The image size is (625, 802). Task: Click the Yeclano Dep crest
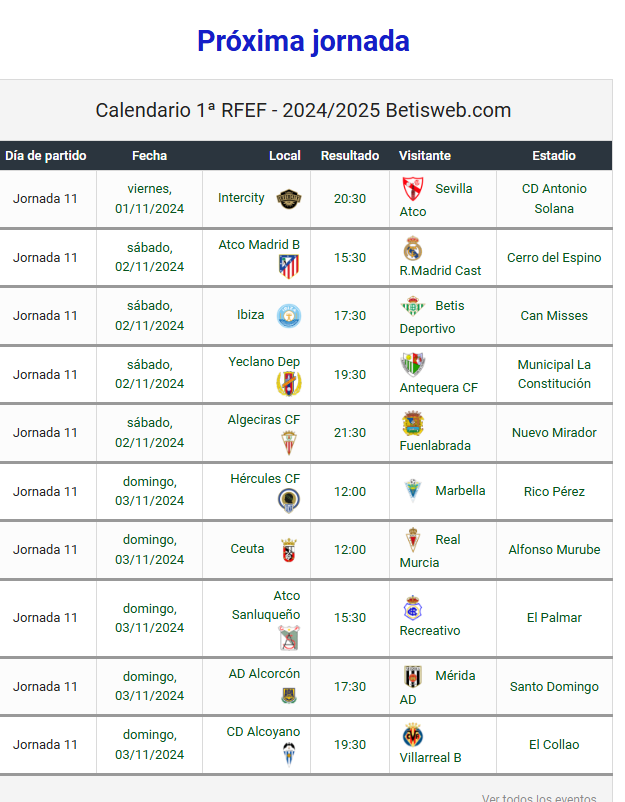click(289, 384)
